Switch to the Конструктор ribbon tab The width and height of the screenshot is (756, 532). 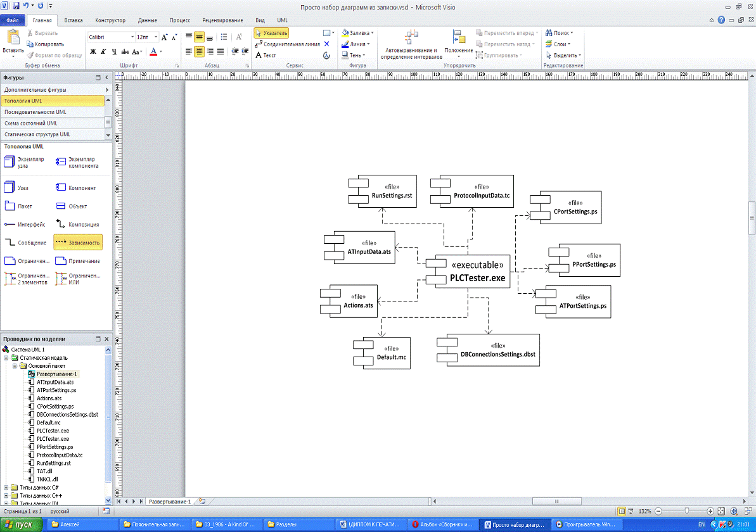[111, 20]
